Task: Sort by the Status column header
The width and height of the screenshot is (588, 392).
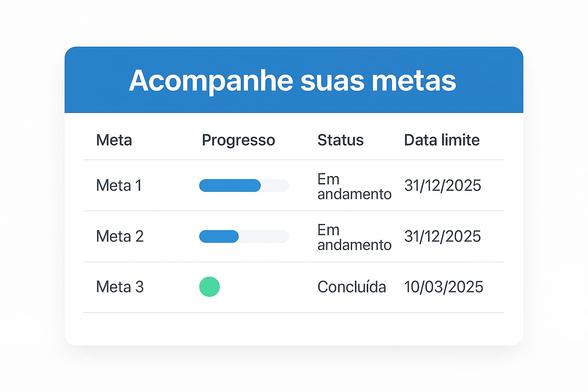Action: 340,140
